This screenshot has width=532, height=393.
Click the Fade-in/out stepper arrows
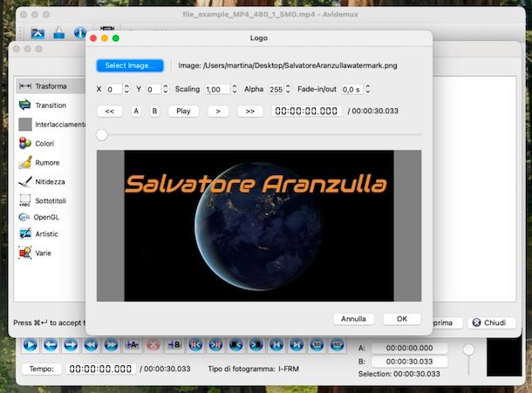[x=368, y=89]
